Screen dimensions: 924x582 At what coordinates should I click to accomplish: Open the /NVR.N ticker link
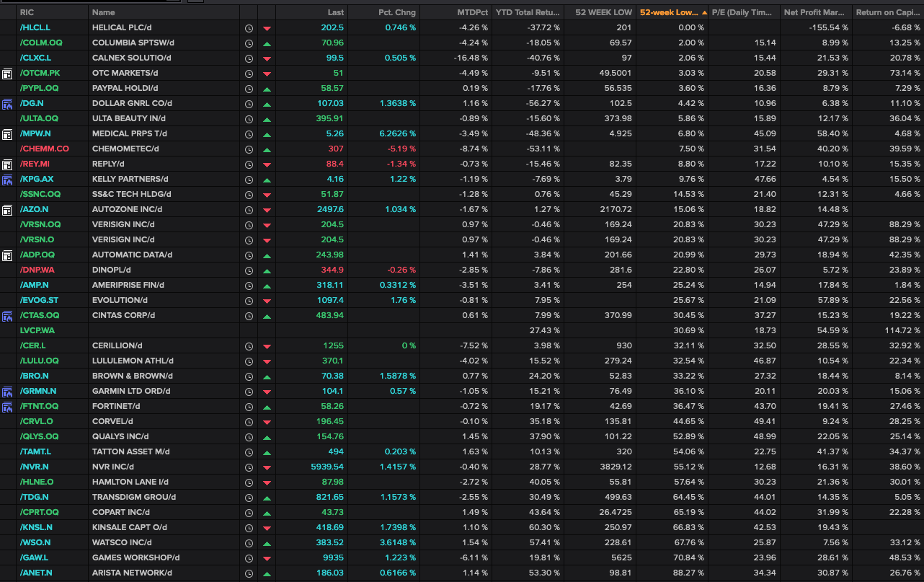pos(36,467)
